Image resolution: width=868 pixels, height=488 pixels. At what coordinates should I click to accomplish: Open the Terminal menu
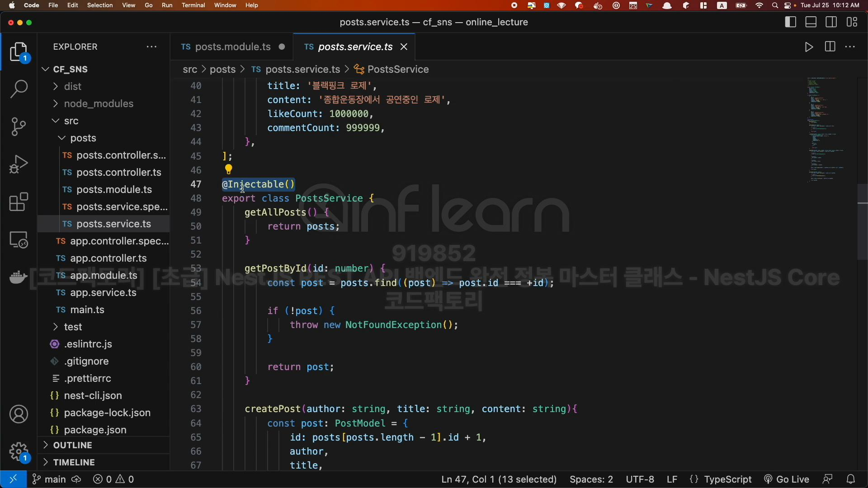pos(193,5)
